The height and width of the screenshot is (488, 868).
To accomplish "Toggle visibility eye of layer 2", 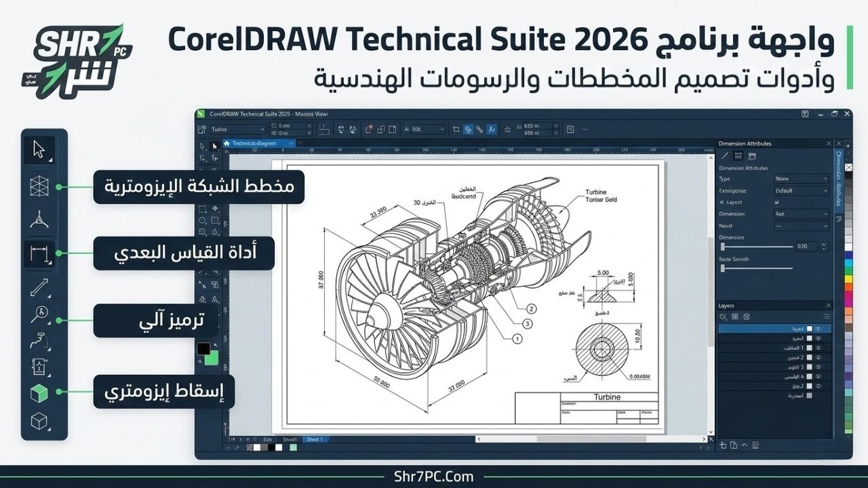I will tap(818, 357).
